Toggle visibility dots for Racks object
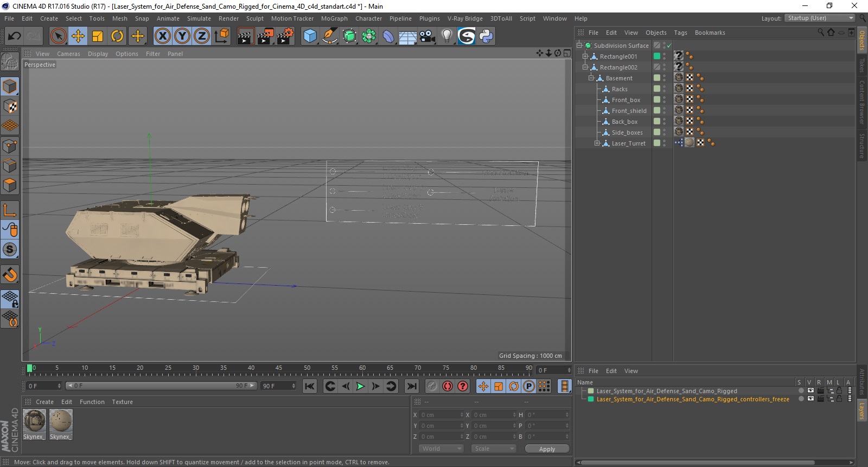The width and height of the screenshot is (868, 467). pos(665,89)
